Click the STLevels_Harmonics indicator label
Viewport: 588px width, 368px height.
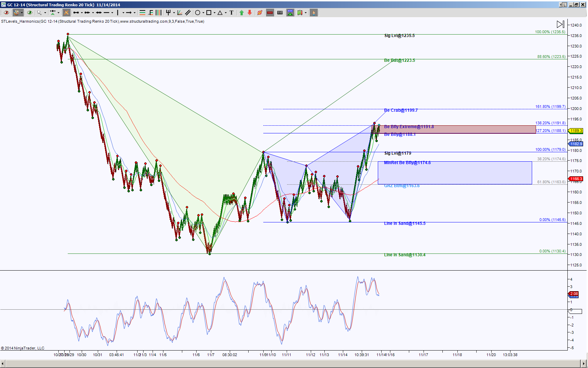click(102, 21)
